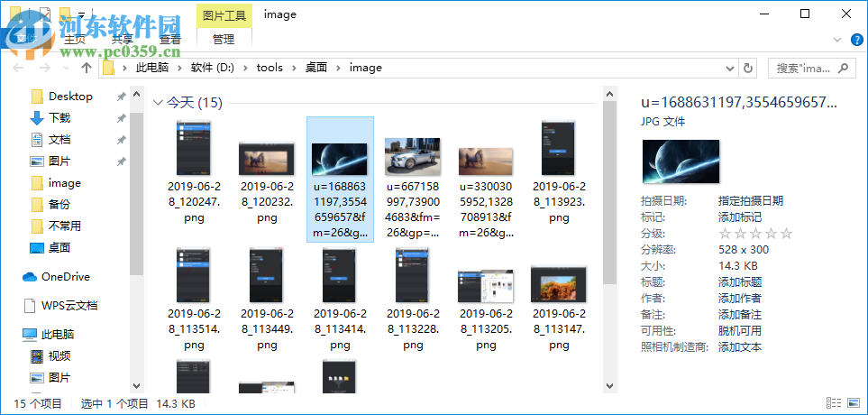Click file list scroll down arrow
868x415 pixels.
(x=609, y=385)
